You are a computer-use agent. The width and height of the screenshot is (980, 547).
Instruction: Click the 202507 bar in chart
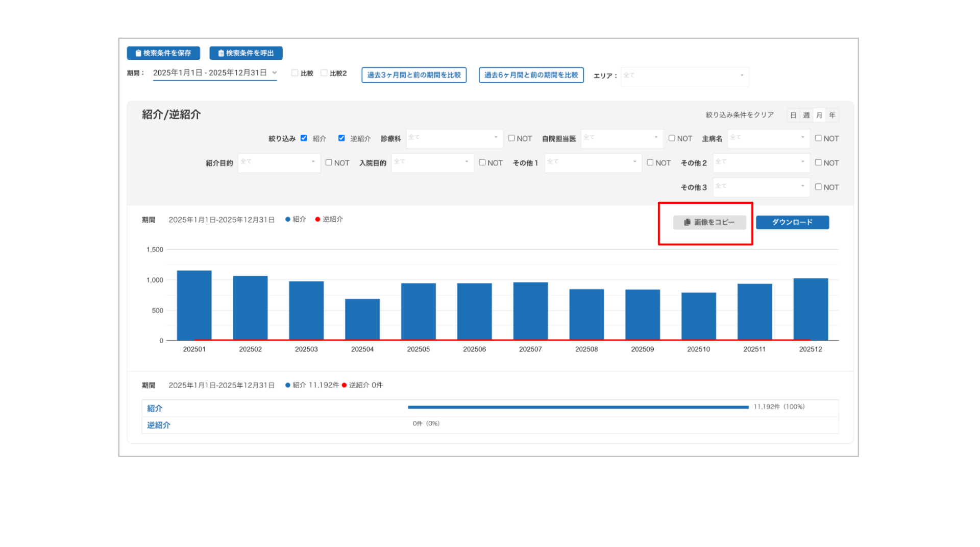click(531, 312)
